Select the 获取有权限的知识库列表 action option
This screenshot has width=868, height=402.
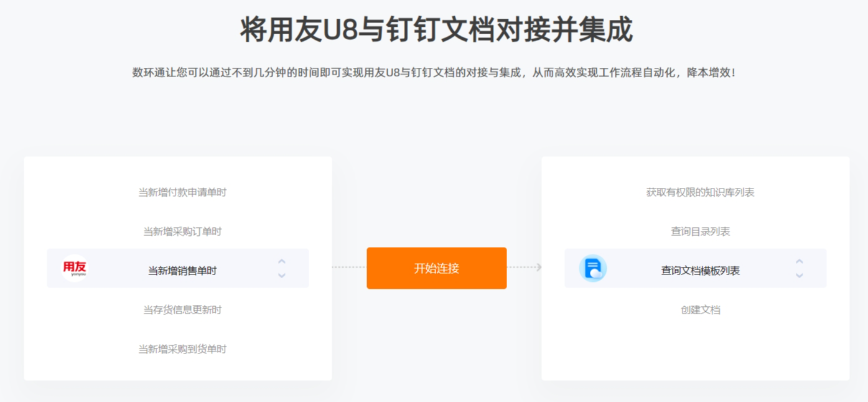701,192
